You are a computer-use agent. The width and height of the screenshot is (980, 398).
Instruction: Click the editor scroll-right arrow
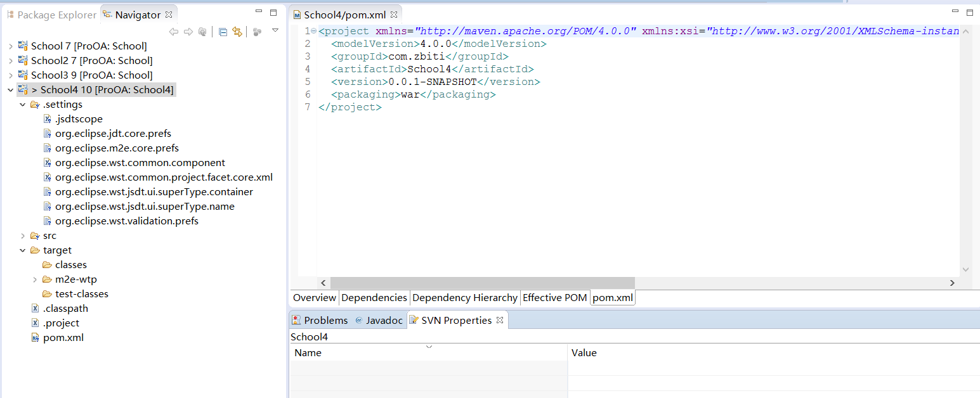click(952, 283)
